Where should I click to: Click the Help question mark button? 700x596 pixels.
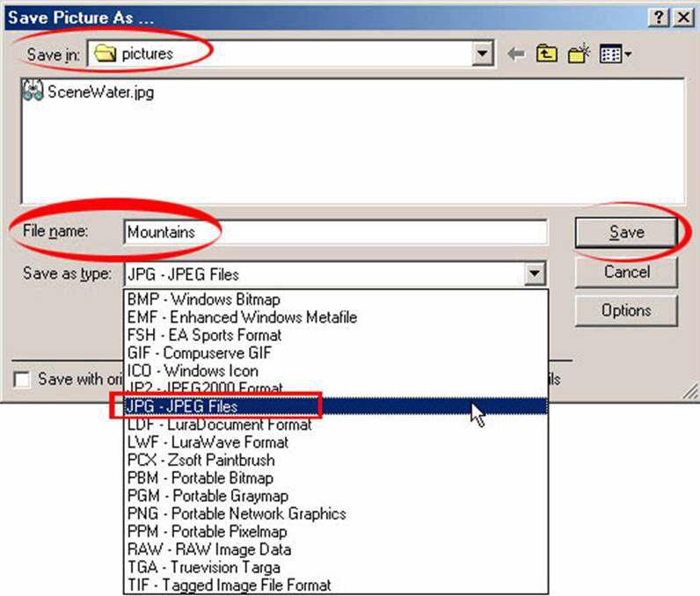coord(657,18)
